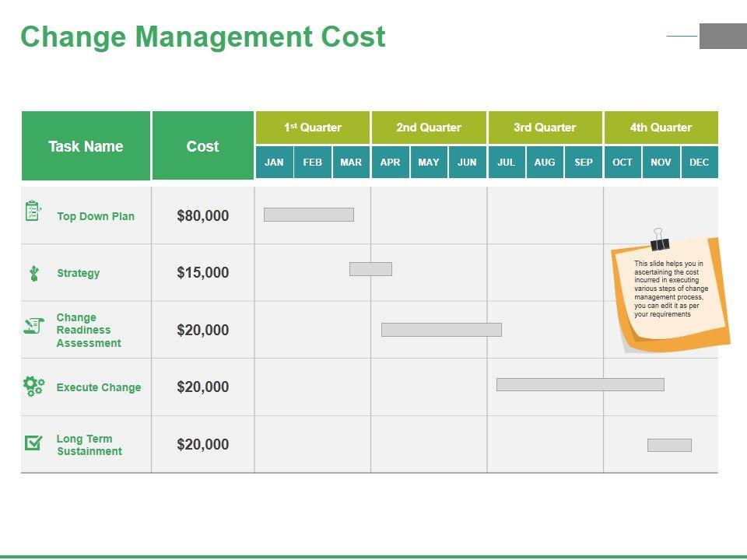Select the Change Management Cost title
Image resolution: width=747 pixels, height=560 pixels.
(203, 37)
